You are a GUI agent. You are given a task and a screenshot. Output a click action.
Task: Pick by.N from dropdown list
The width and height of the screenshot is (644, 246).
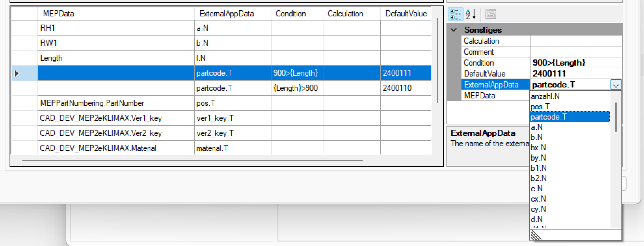click(569, 158)
